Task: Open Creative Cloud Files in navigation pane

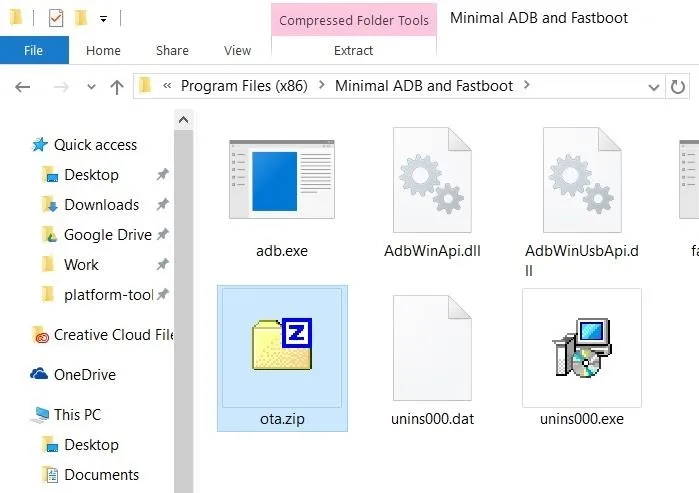Action: [114, 335]
